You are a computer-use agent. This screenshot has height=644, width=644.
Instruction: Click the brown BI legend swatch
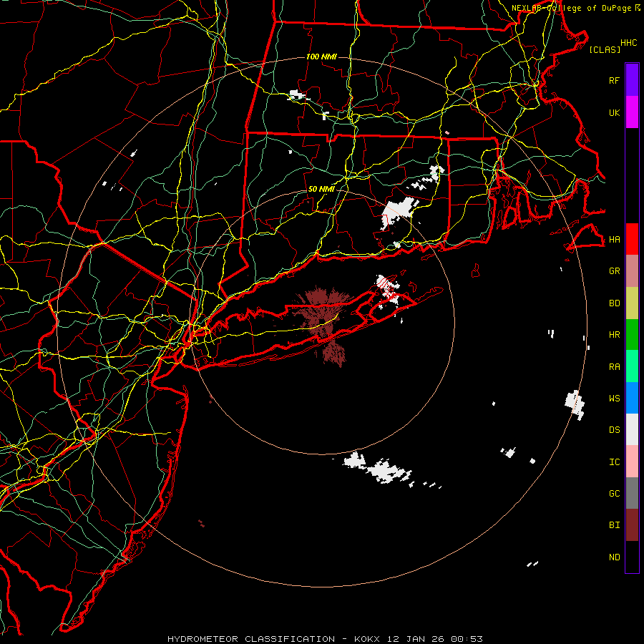tap(632, 525)
